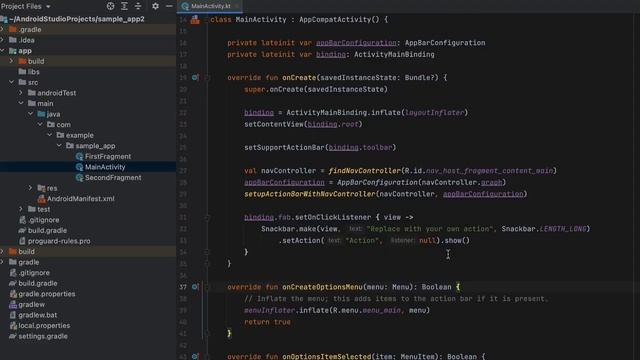The height and width of the screenshot is (360, 640).
Task: Expand the .gradle folder chevron
Action: coord(2,29)
